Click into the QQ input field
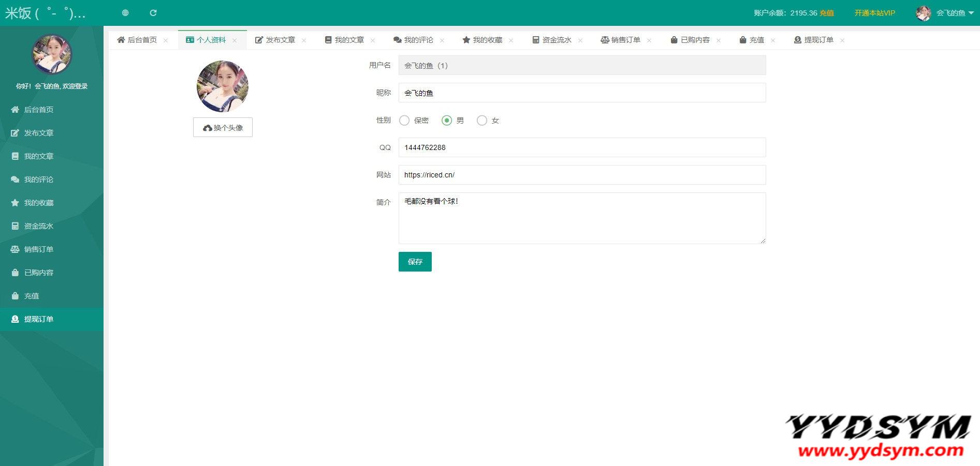980x466 pixels. pos(582,147)
